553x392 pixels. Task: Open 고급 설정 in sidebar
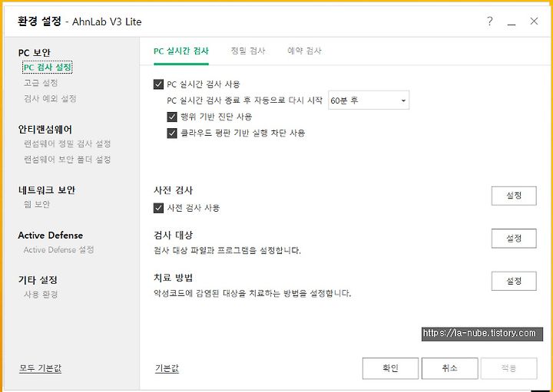(41, 83)
